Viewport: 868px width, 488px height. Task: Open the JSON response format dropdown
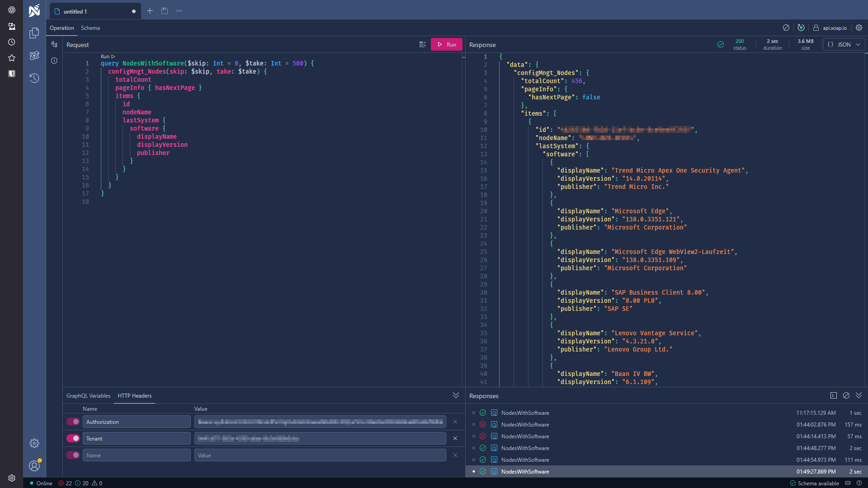point(844,44)
